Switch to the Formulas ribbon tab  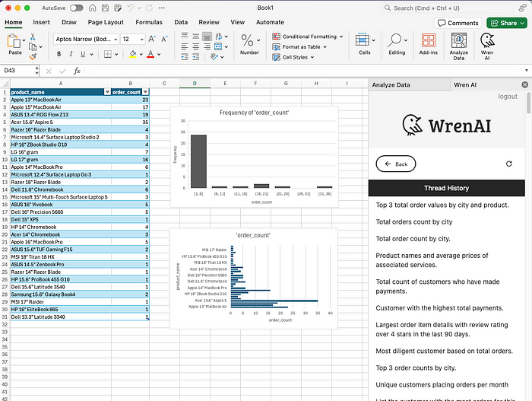(x=148, y=22)
